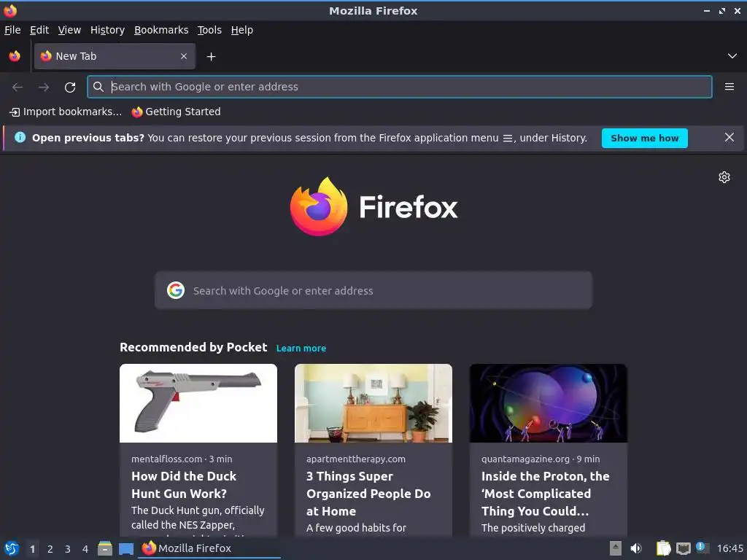The width and height of the screenshot is (747, 560).
Task: Open the Tools menu
Action: [209, 30]
